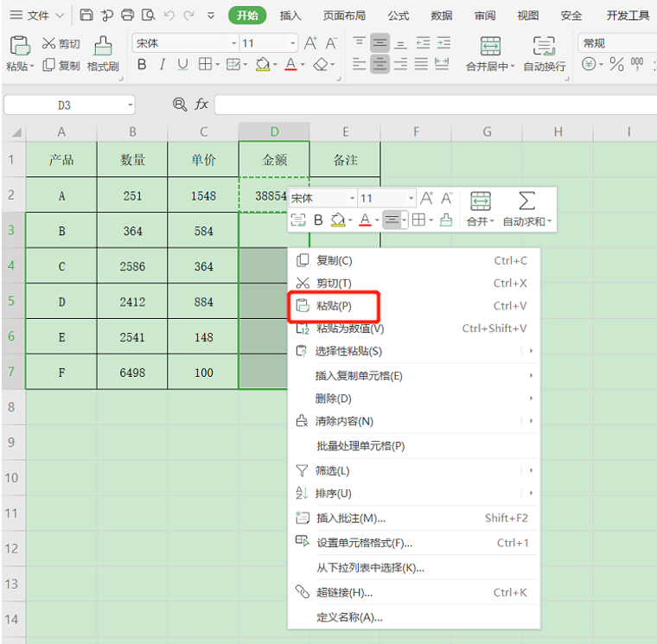This screenshot has height=644, width=657.
Task: Click the Save icon in quick access toolbar
Action: pyautogui.click(x=86, y=15)
